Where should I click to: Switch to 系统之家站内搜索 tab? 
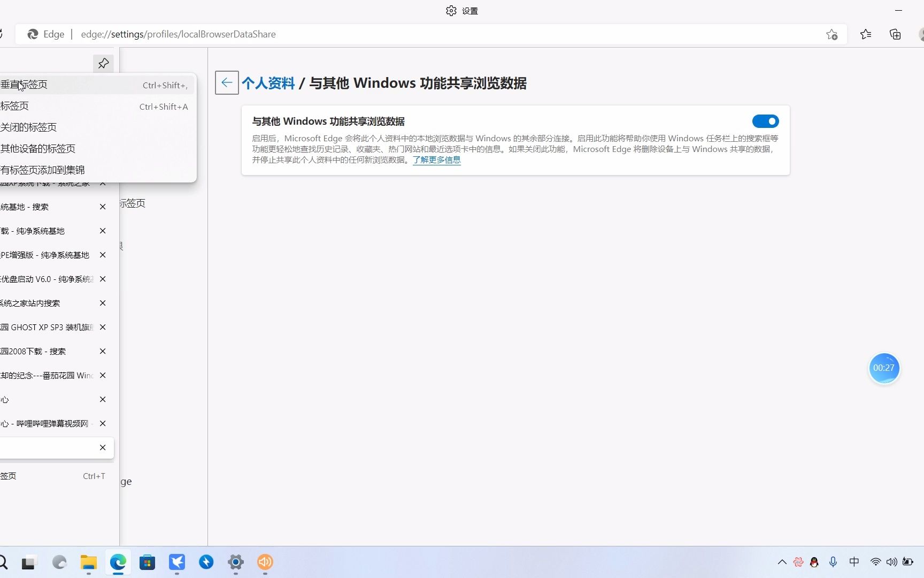coord(47,303)
